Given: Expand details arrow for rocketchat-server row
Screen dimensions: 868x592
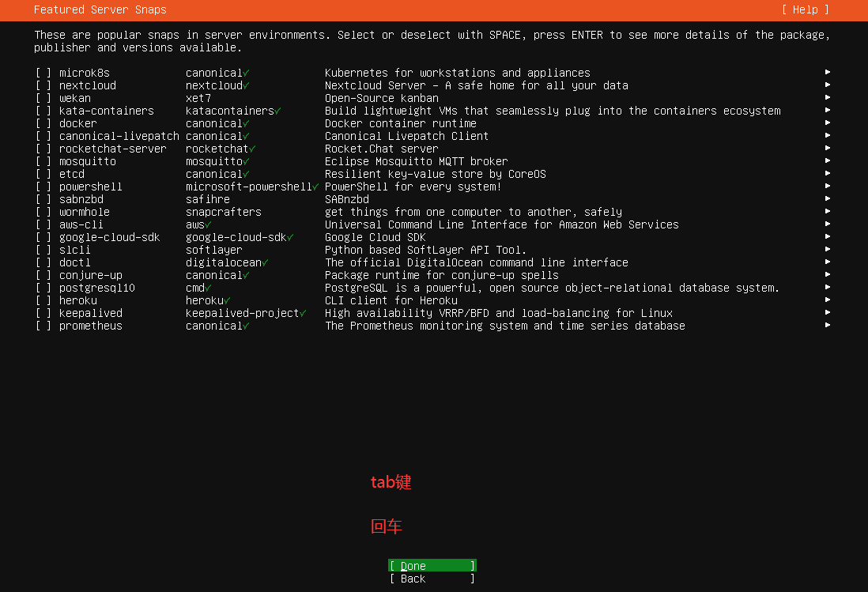Looking at the screenshot, I should 828,148.
